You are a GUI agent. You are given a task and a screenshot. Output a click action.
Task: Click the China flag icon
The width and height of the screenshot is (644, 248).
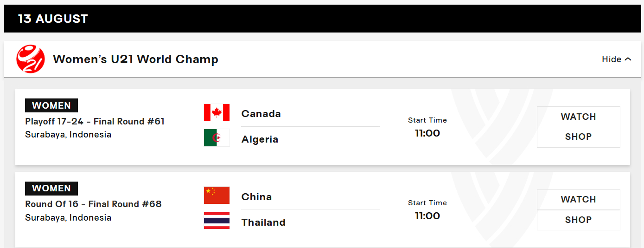[x=217, y=196]
